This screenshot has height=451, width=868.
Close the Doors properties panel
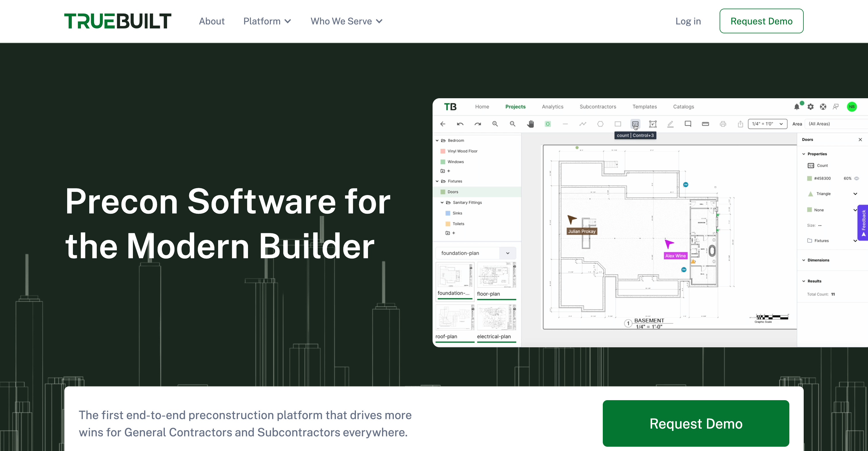pos(860,139)
